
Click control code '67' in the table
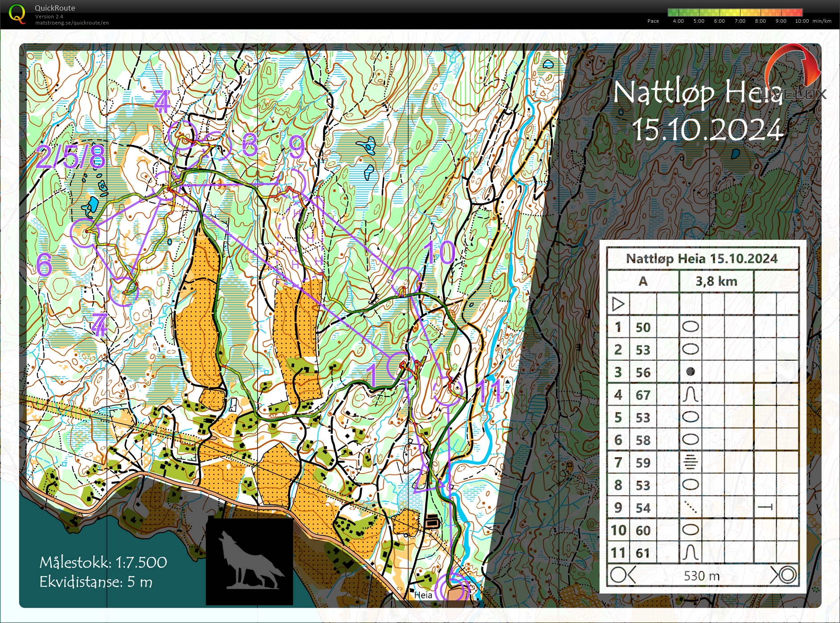click(643, 395)
